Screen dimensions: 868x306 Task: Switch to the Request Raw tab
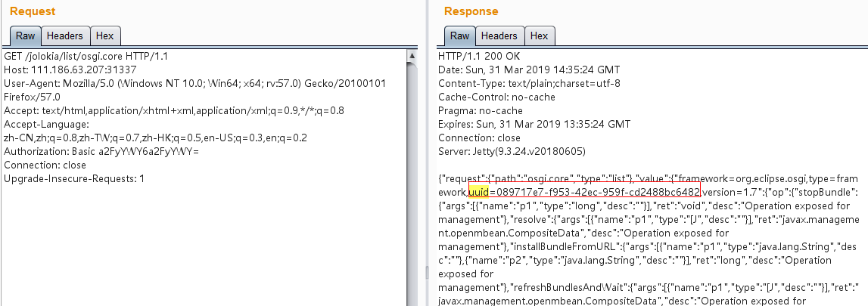pyautogui.click(x=25, y=36)
